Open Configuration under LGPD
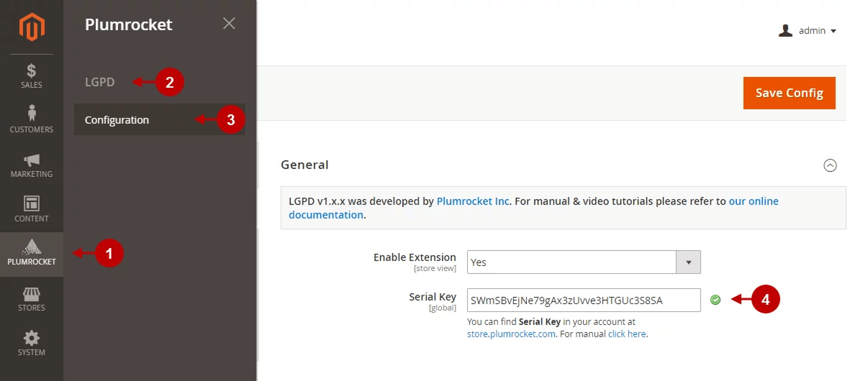The image size is (868, 381). [x=160, y=120]
